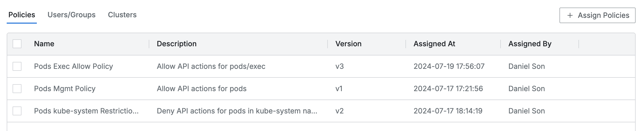Click the Assigned At column header
644x131 pixels.
(434, 44)
